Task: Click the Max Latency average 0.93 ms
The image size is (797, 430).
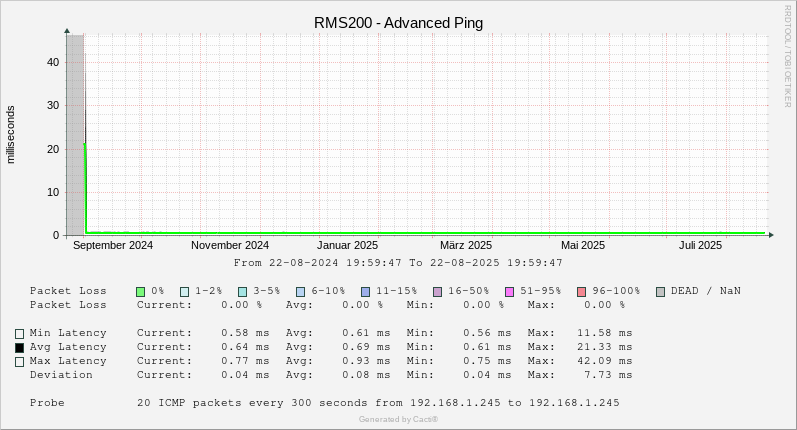Action: click(366, 361)
